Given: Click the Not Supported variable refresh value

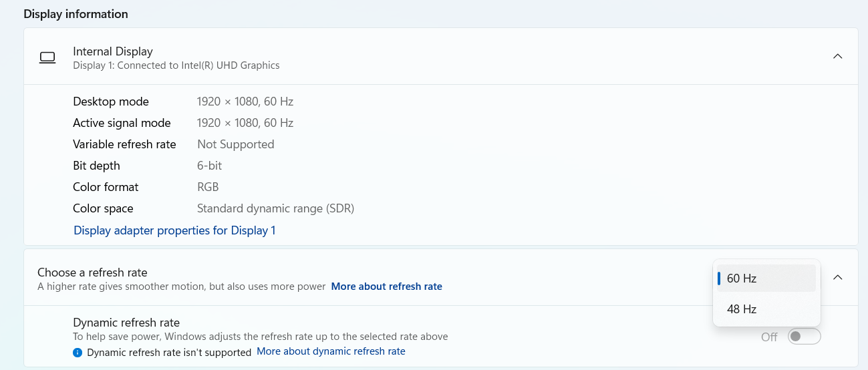Looking at the screenshot, I should point(235,144).
